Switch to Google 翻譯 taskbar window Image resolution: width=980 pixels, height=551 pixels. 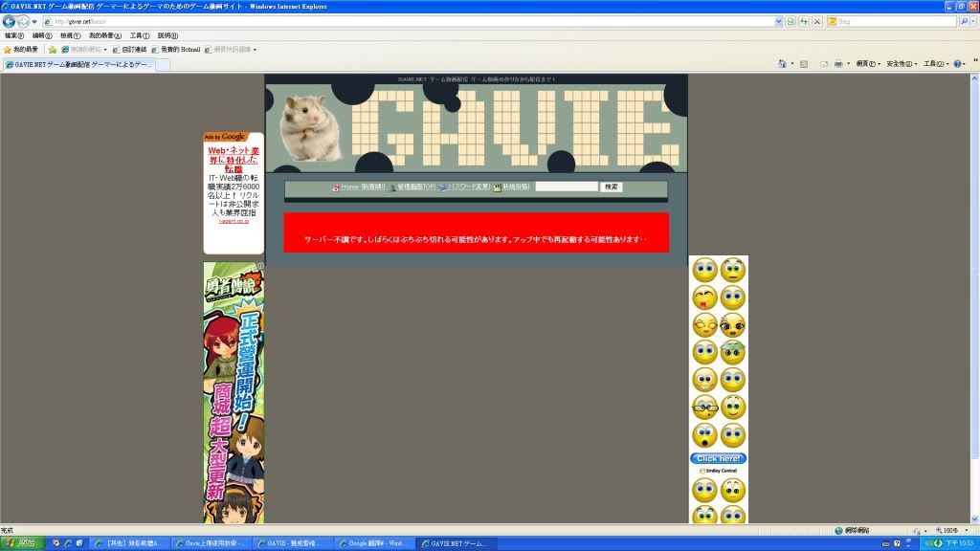(x=374, y=543)
